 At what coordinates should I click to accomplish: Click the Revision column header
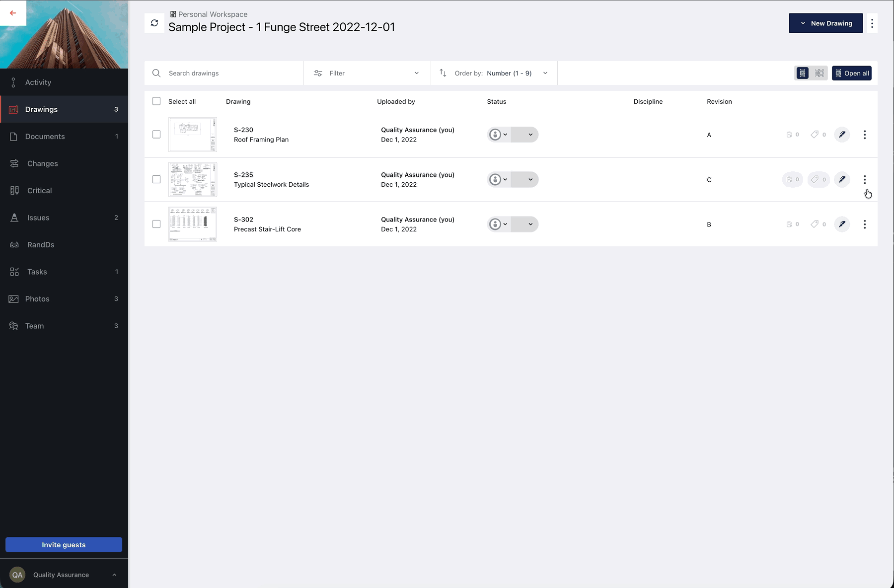[719, 101]
